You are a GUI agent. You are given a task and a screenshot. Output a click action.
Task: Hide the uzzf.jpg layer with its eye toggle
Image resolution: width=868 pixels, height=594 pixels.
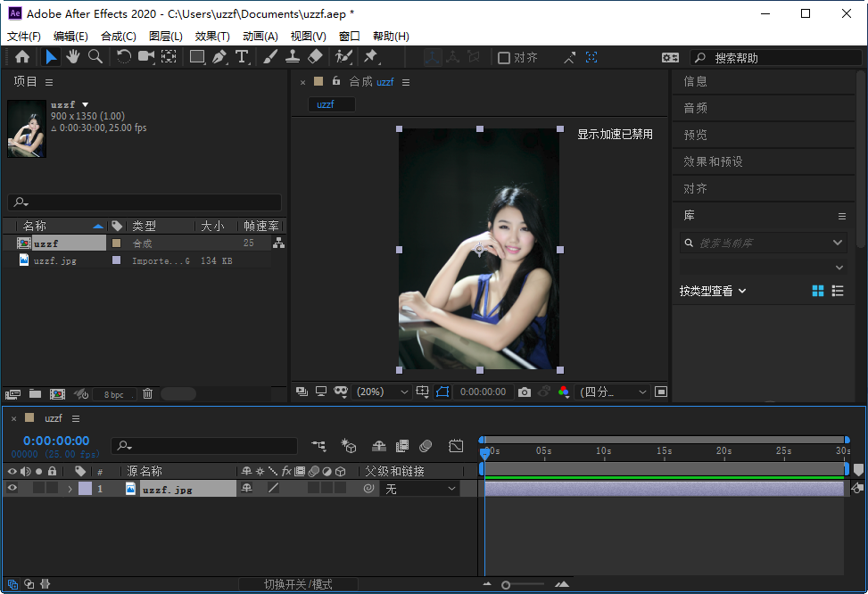tap(12, 488)
